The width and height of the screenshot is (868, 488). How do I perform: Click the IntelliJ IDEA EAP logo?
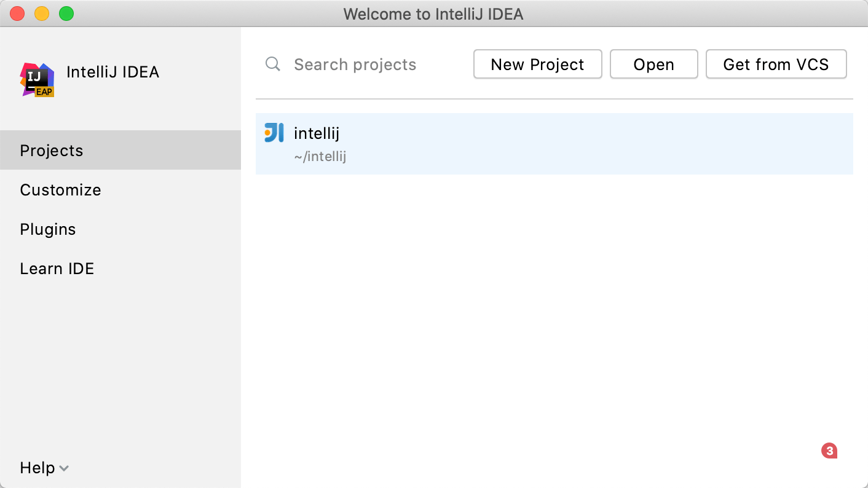pos(37,79)
